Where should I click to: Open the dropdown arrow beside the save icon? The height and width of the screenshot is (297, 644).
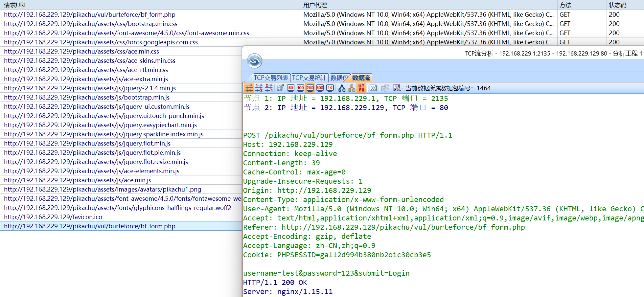402,88
